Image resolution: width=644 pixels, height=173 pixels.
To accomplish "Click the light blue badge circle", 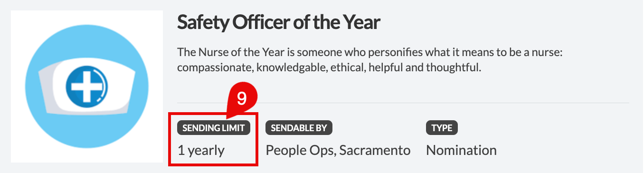I will tap(87, 86).
